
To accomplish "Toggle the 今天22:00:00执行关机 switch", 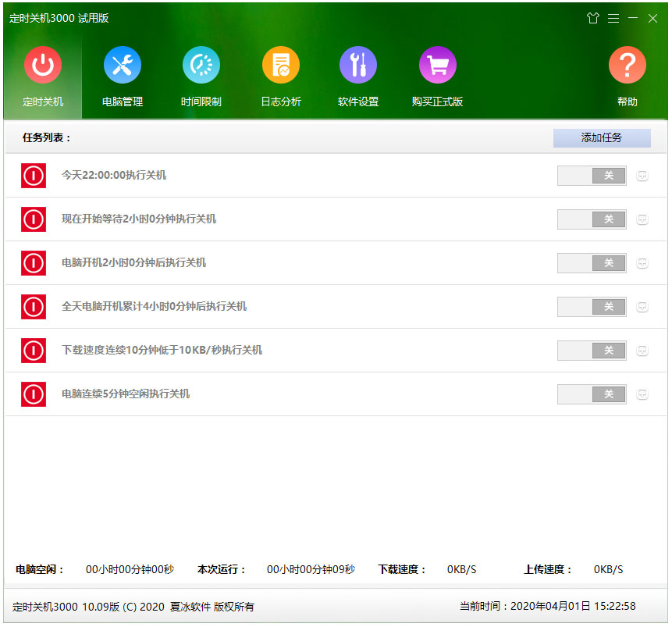I will coord(592,176).
